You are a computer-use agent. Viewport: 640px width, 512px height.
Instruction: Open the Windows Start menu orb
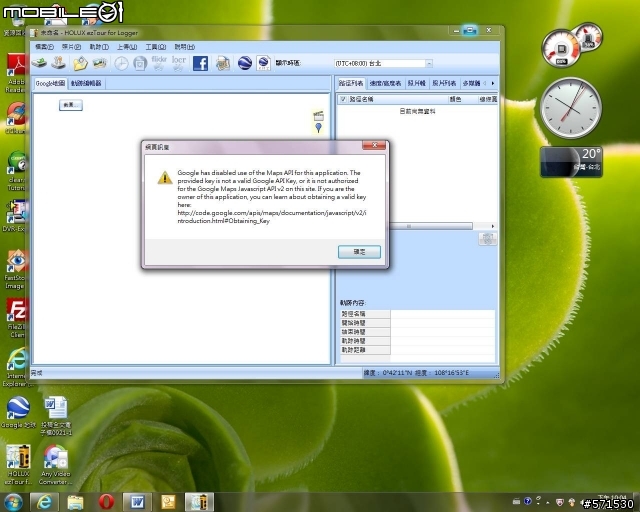pos(13,502)
